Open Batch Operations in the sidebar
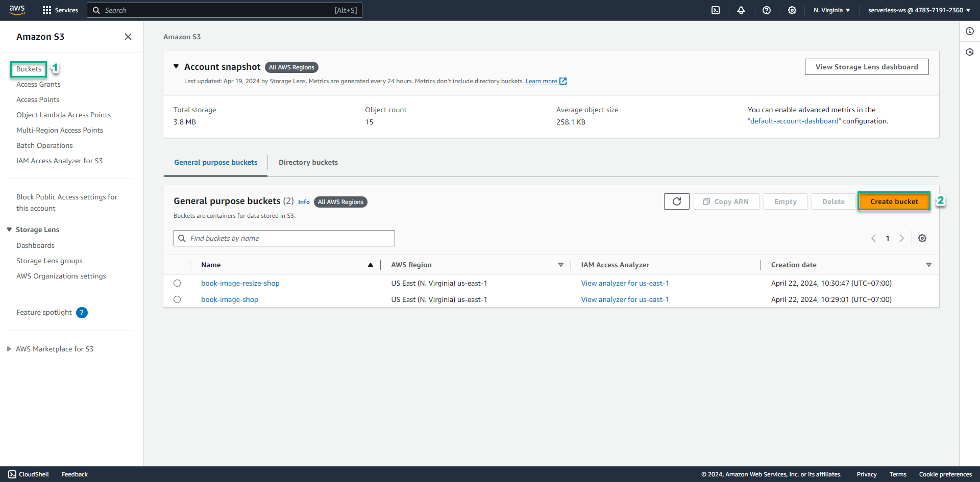This screenshot has width=980, height=482. 44,145
